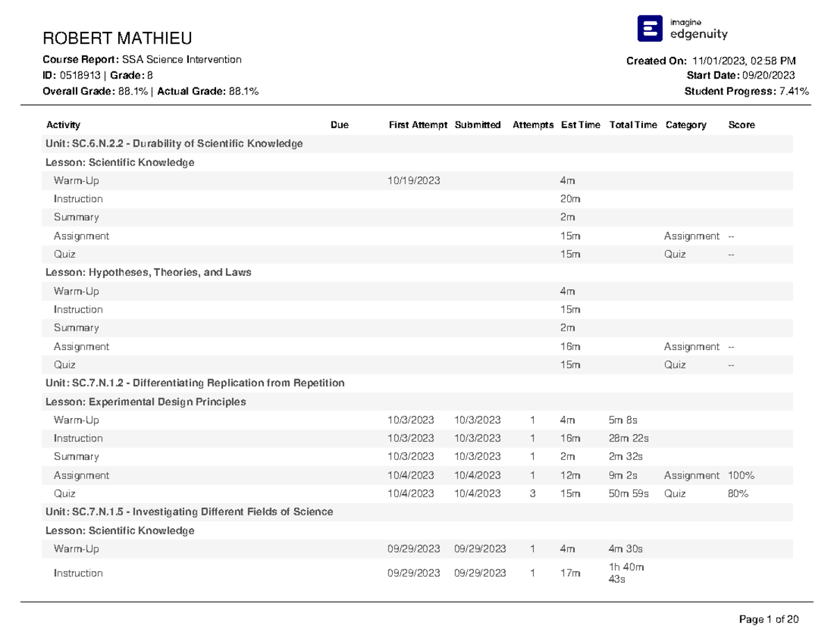Click the SSA Science Intervention course title
The height and width of the screenshot is (644, 834).
(x=181, y=60)
